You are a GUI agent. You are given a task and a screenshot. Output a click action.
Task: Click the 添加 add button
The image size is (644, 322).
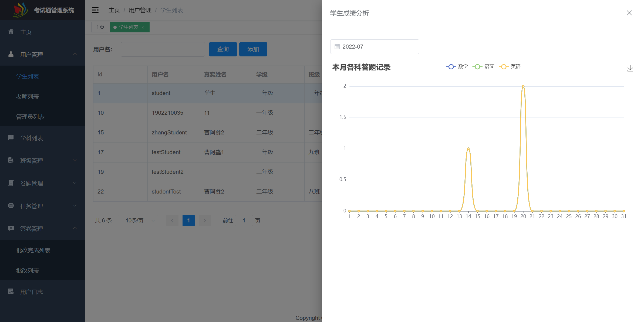(253, 49)
